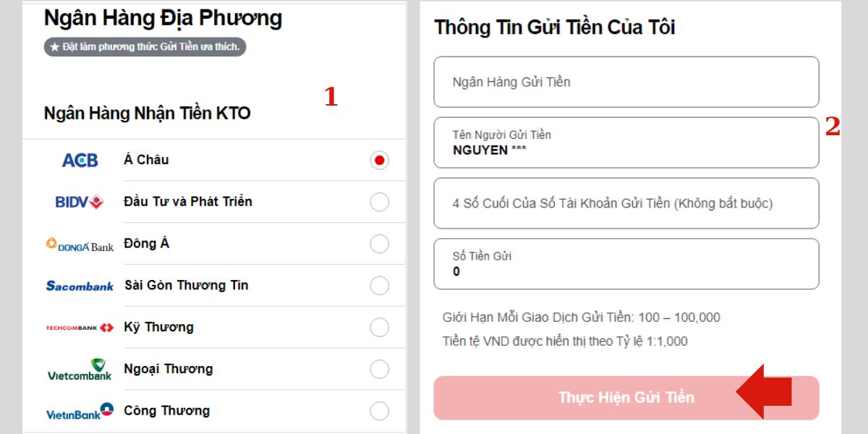Image resolution: width=868 pixels, height=434 pixels.
Task: Click the Vietcombank logo
Action: [80, 369]
